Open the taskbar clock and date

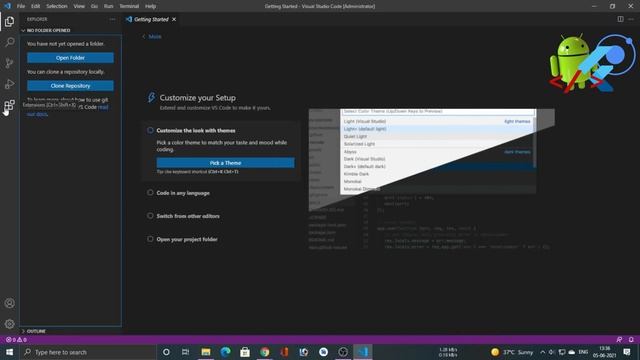pos(605,352)
